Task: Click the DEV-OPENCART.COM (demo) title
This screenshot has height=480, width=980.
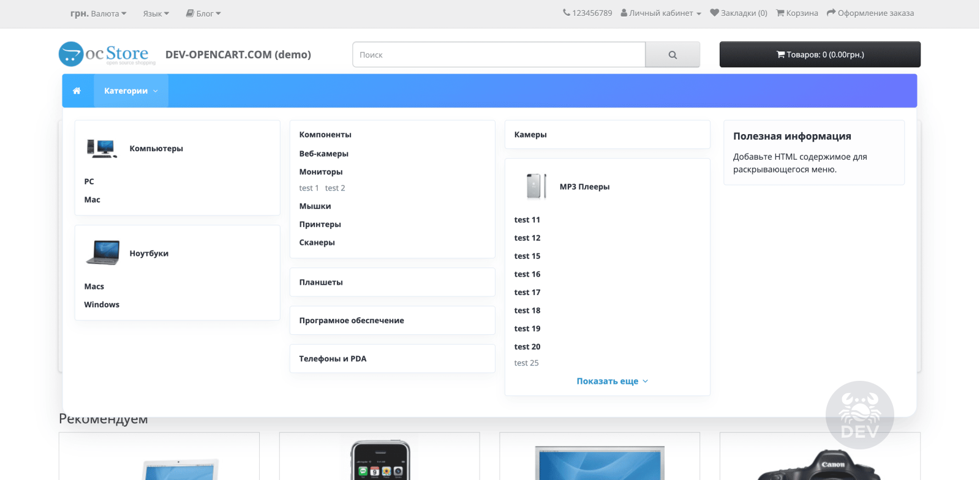Action: (x=238, y=54)
